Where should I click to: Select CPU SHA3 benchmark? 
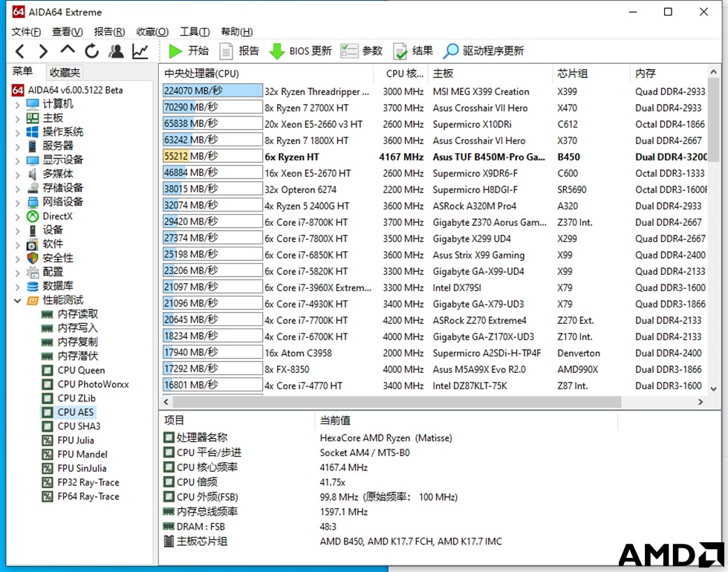(79, 426)
